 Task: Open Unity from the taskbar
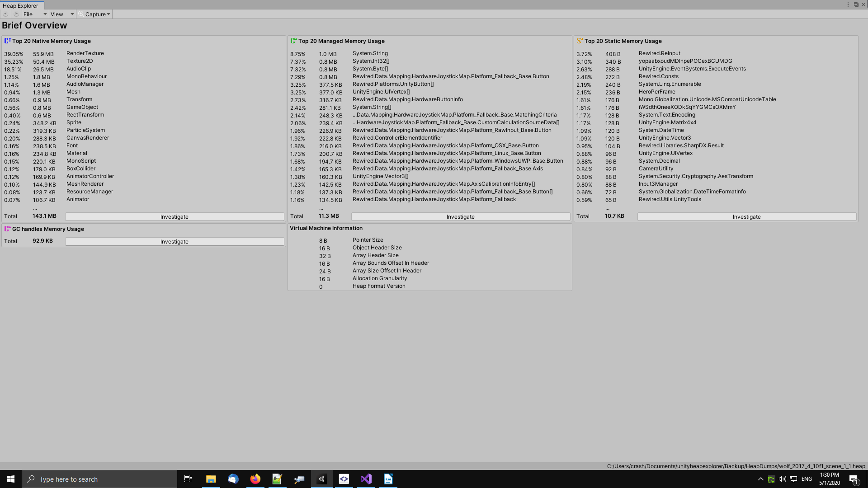click(321, 479)
